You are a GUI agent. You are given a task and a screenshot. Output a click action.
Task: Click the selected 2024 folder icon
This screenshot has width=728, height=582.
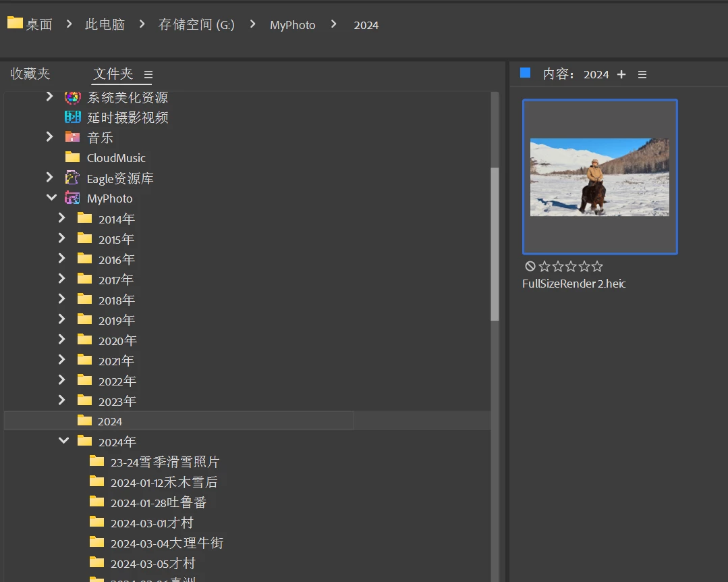[84, 421]
